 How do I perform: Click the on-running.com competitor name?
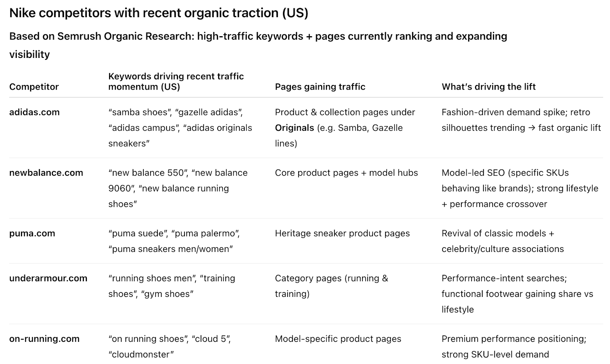(x=44, y=339)
